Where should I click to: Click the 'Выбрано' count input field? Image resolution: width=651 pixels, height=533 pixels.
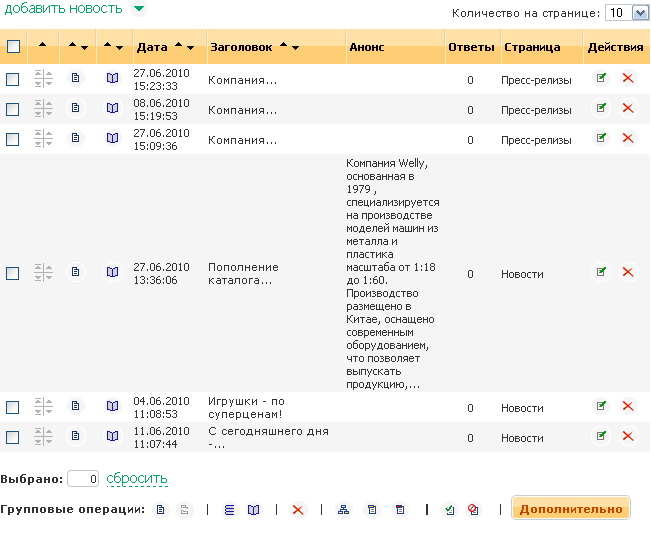(x=84, y=479)
